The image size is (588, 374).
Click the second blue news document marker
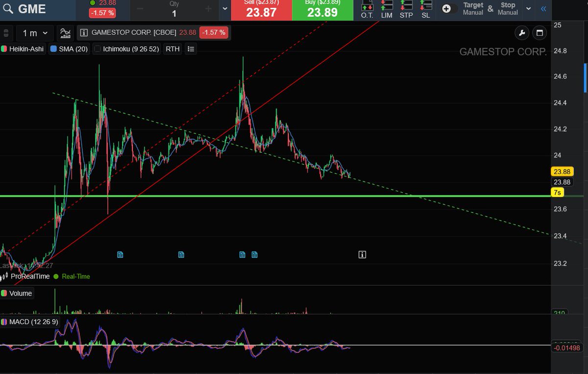[181, 254]
